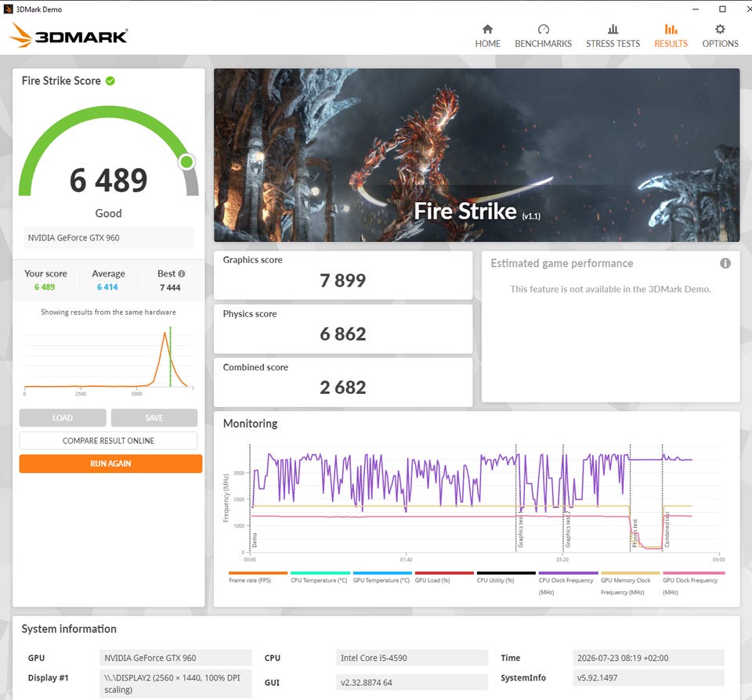
Task: Select the Results chart icon
Action: [671, 29]
